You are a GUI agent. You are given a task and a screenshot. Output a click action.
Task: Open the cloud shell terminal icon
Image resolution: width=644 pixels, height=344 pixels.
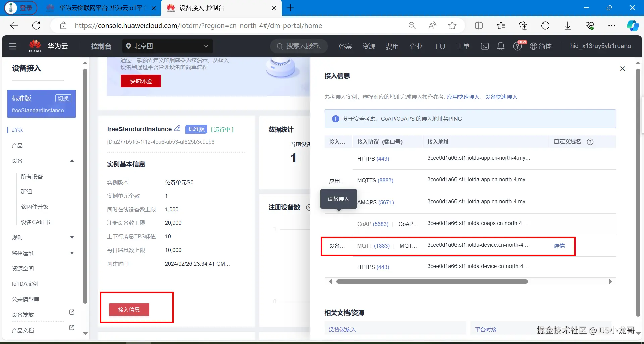coord(485,46)
